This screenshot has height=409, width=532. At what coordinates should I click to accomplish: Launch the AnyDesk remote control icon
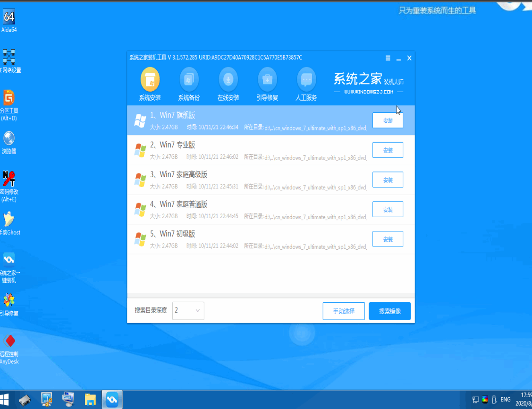[8, 341]
